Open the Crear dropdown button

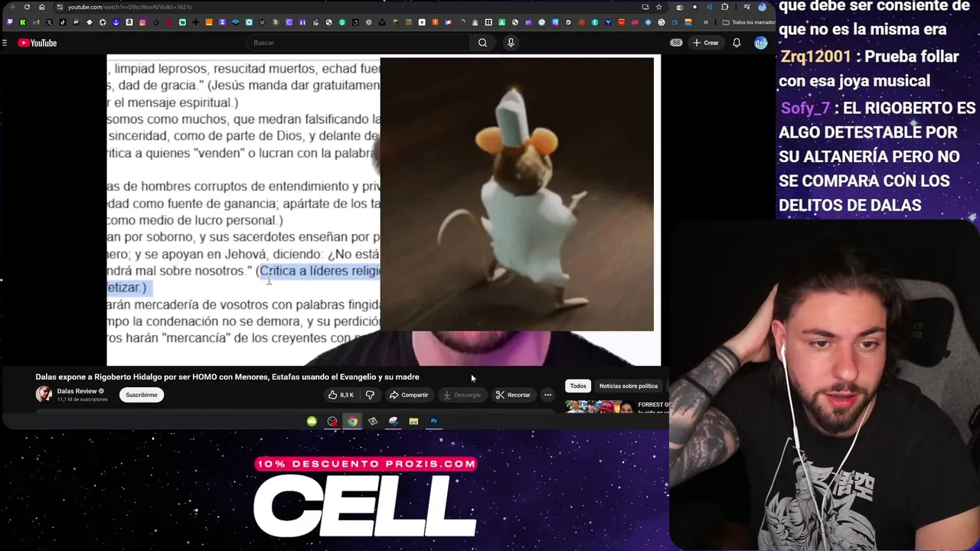pyautogui.click(x=706, y=43)
